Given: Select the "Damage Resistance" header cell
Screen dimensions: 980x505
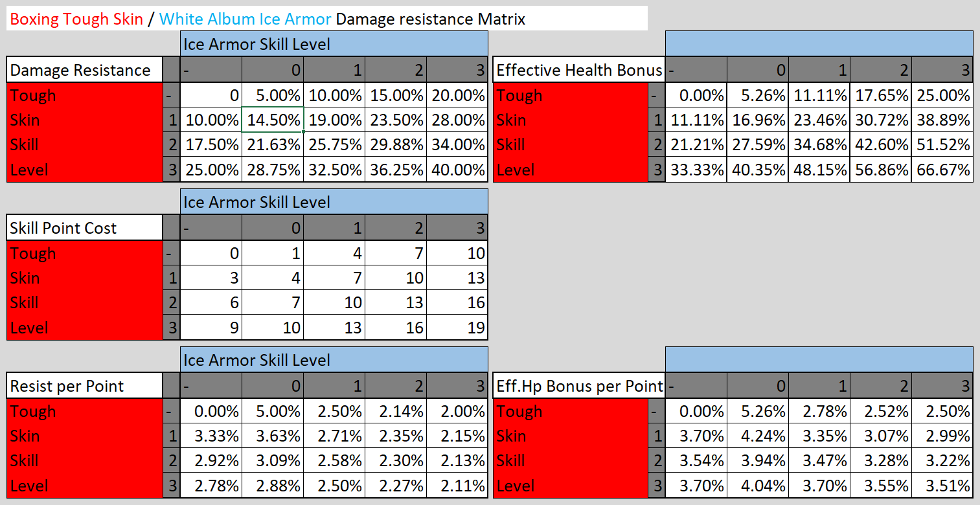Looking at the screenshot, I should tap(84, 70).
